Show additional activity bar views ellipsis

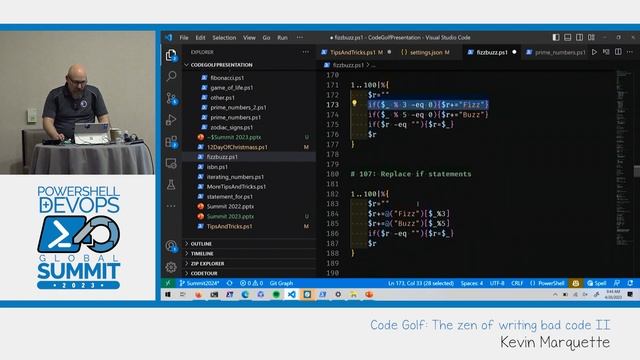[171, 206]
